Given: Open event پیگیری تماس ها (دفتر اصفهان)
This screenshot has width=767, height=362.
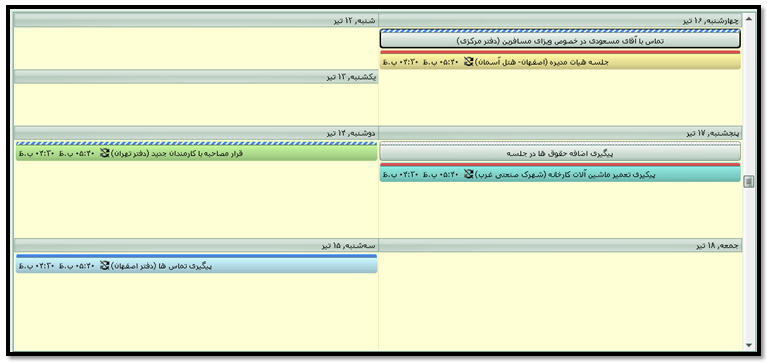Looking at the screenshot, I should (x=196, y=264).
